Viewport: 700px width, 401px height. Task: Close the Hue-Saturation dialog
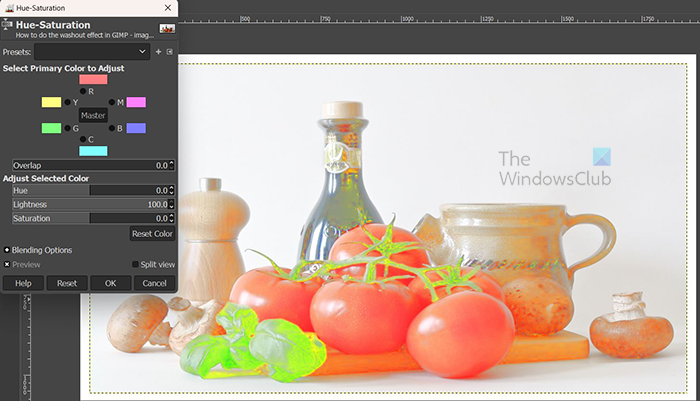[168, 8]
